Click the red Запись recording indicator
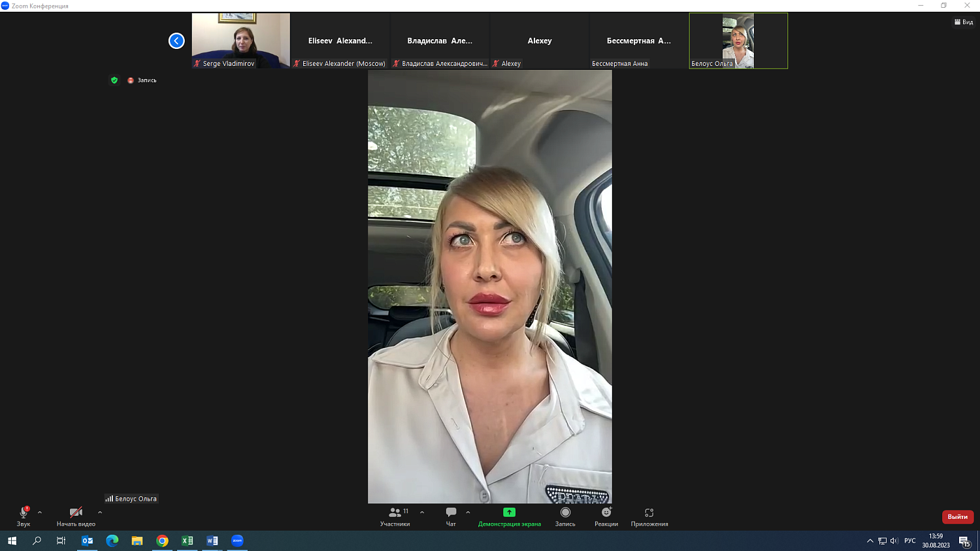The height and width of the screenshot is (551, 980). 142,80
